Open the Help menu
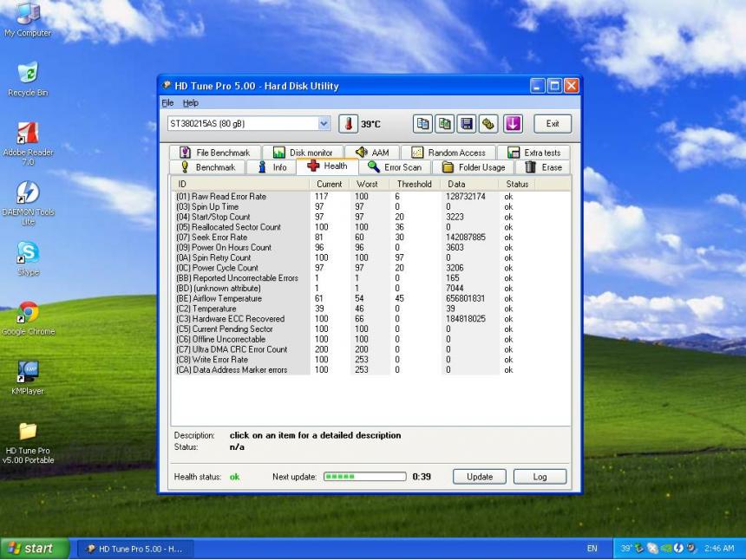This screenshot has height=560, width=746. click(x=190, y=103)
